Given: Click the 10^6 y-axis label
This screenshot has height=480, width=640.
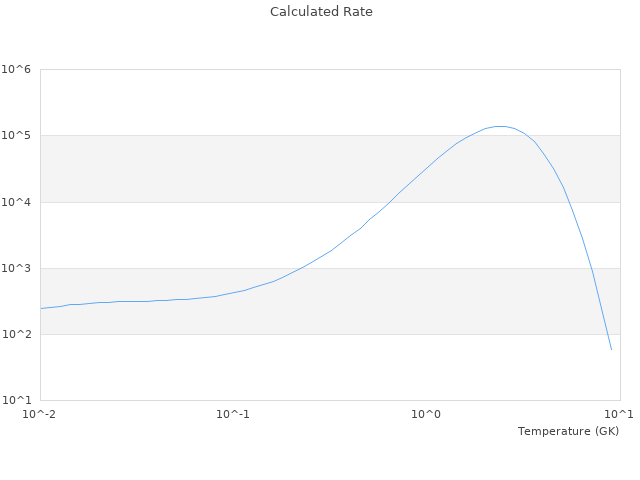Looking at the screenshot, I should point(16,70).
